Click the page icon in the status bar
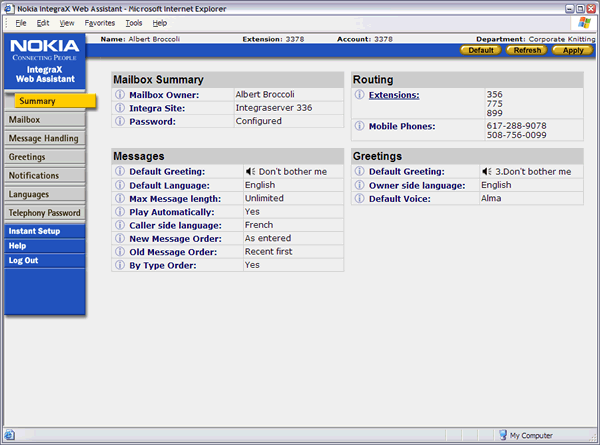Screen dimensions: 600x445 10,435
